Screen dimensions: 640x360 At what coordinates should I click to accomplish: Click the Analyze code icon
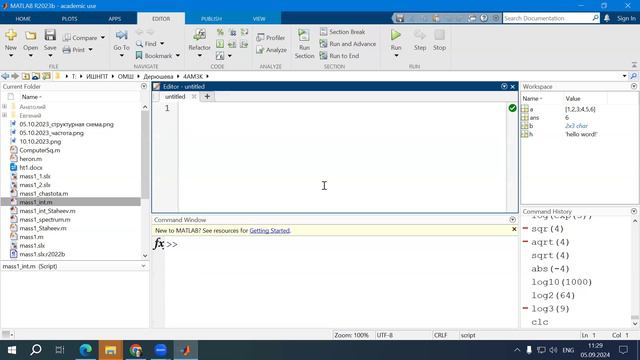click(x=260, y=50)
